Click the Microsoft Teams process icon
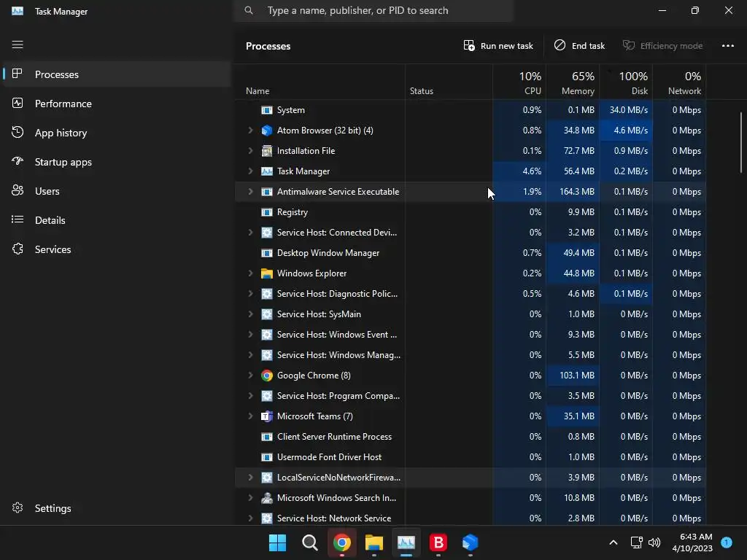747x560 pixels. (x=267, y=416)
